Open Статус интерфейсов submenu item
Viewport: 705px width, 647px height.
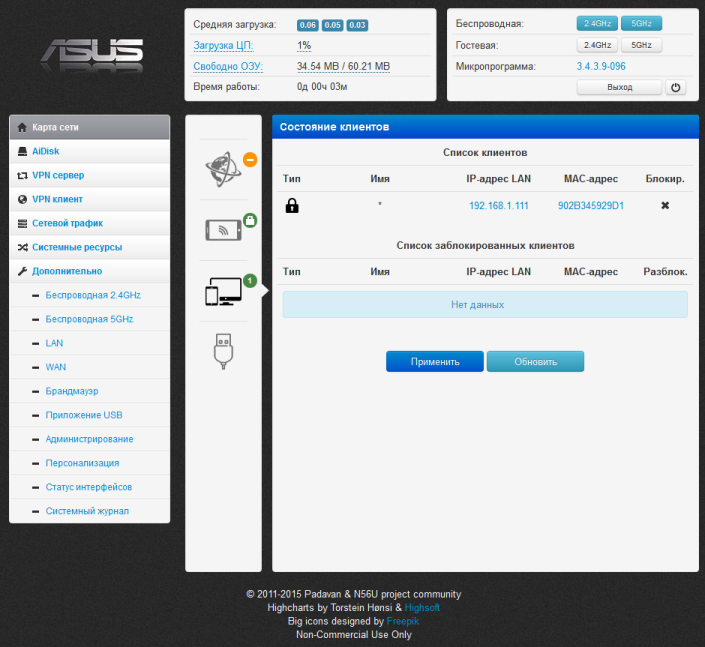pyautogui.click(x=89, y=487)
